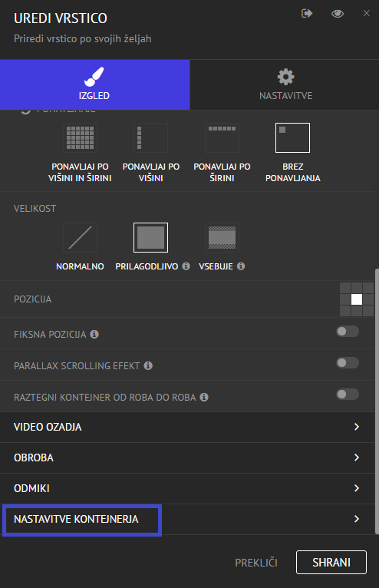Open the Izgled tab
The height and width of the screenshot is (588, 379).
pyautogui.click(x=95, y=84)
